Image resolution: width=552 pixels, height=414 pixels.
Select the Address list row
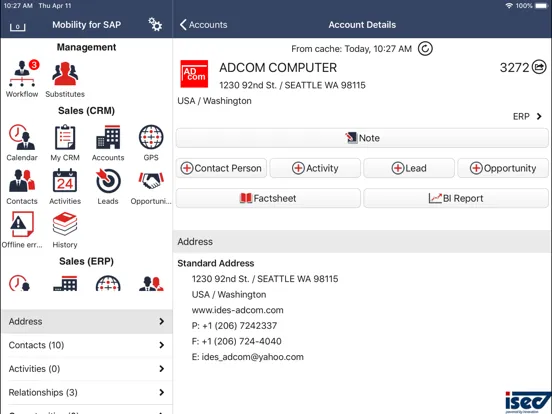coord(87,321)
